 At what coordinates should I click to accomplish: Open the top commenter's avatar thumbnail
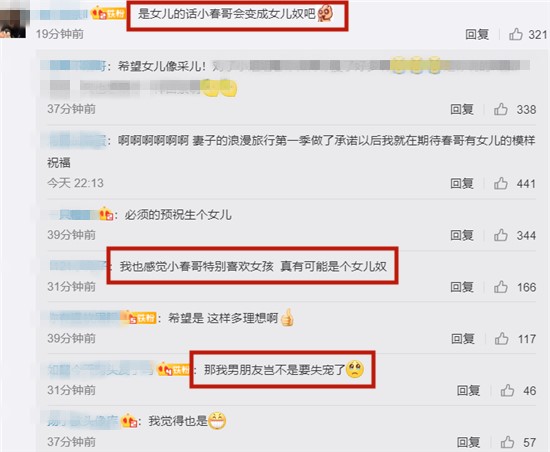pos(13,23)
